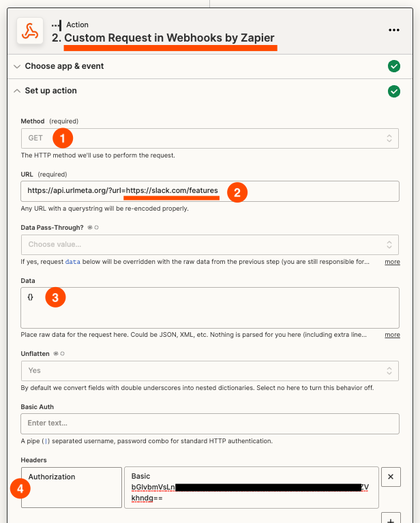Image resolution: width=420 pixels, height=523 pixels.
Task: Open the Method dropdown showing GET
Action: [210, 138]
